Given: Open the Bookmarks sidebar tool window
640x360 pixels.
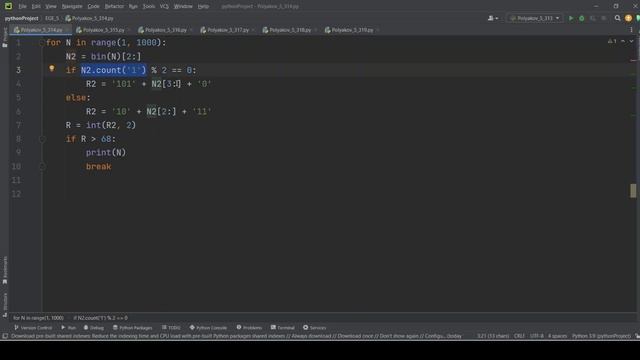Looking at the screenshot, I should tap(5, 270).
